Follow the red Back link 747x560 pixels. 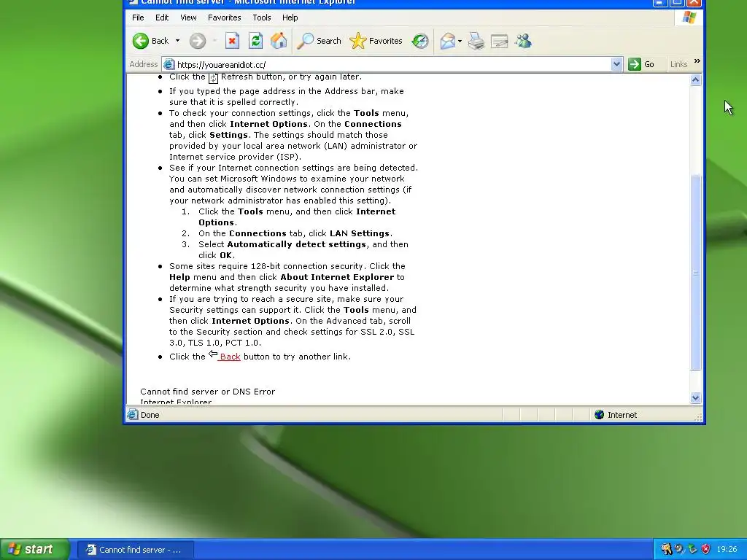[230, 357]
